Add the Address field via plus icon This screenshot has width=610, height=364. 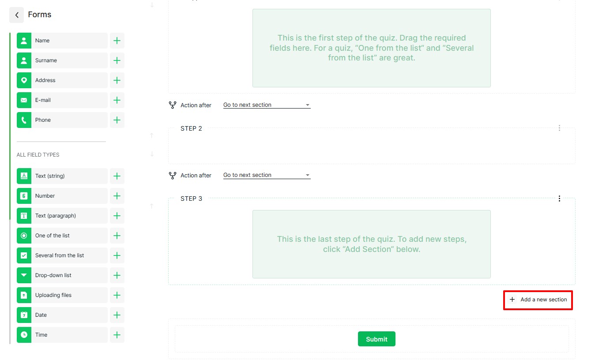coord(117,80)
